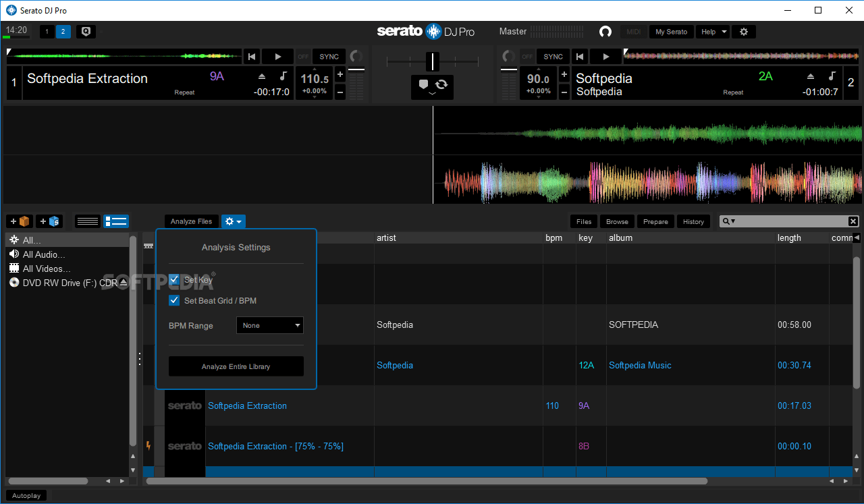
Task: Switch to the Prepare panel tab
Action: point(655,221)
